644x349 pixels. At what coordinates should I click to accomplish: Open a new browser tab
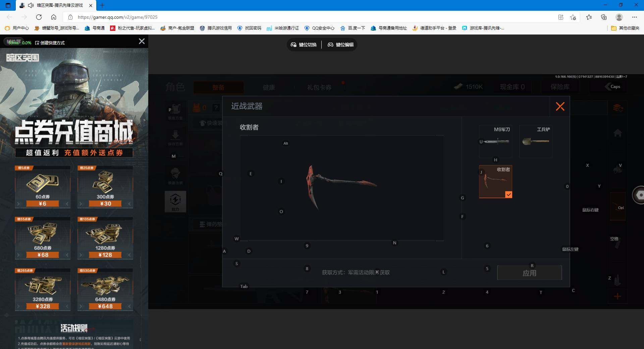click(102, 5)
